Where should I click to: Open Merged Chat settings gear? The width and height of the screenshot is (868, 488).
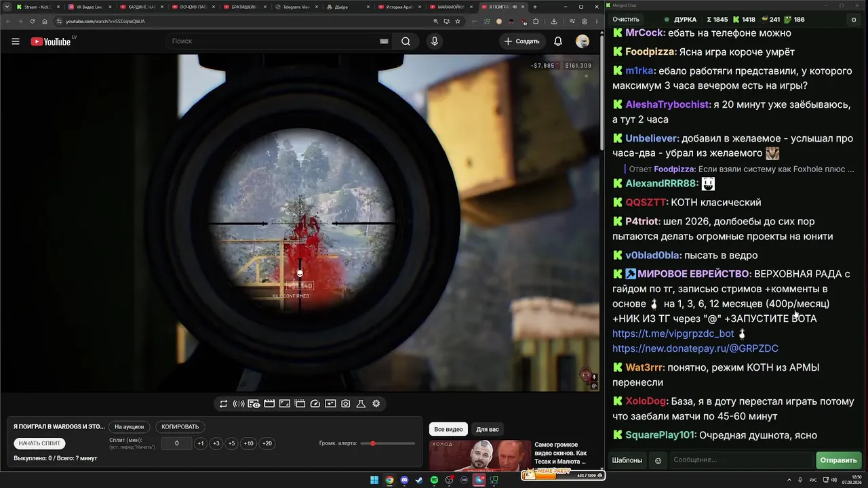[x=854, y=20]
